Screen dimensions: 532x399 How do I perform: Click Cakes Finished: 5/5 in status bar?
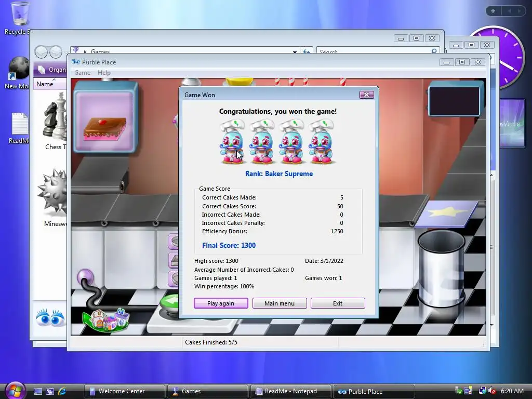coord(211,342)
